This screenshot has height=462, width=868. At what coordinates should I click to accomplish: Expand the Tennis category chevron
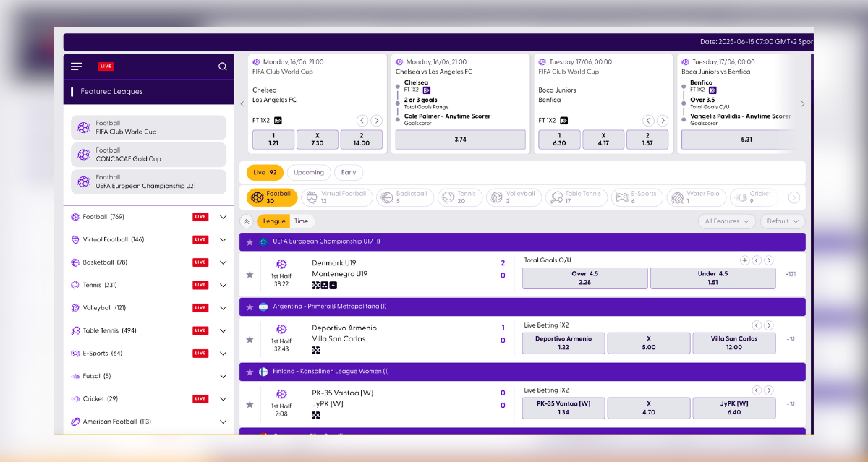[x=223, y=285]
